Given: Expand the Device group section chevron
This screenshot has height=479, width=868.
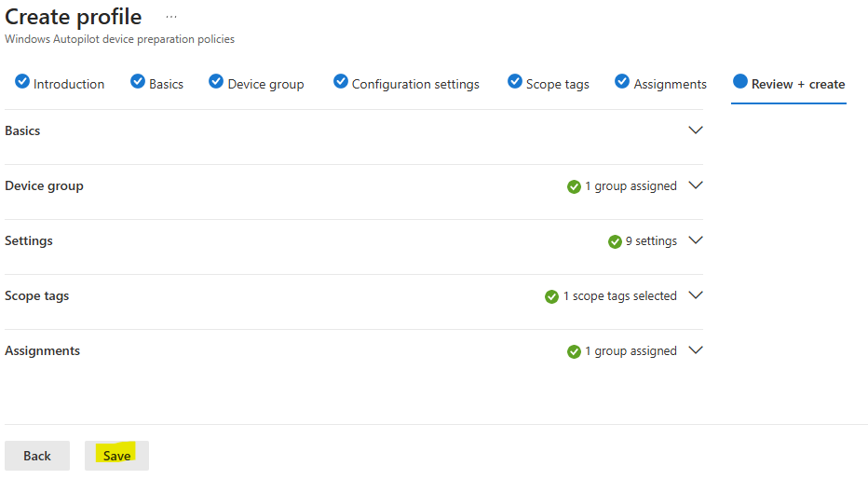Looking at the screenshot, I should click(x=696, y=185).
